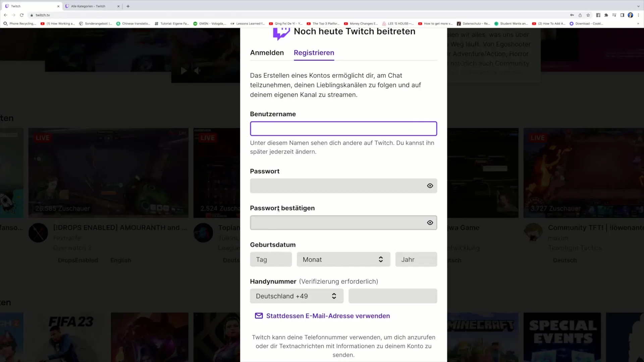Open How Working a... YouTube bookmark
The width and height of the screenshot is (644, 362).
pyautogui.click(x=58, y=23)
